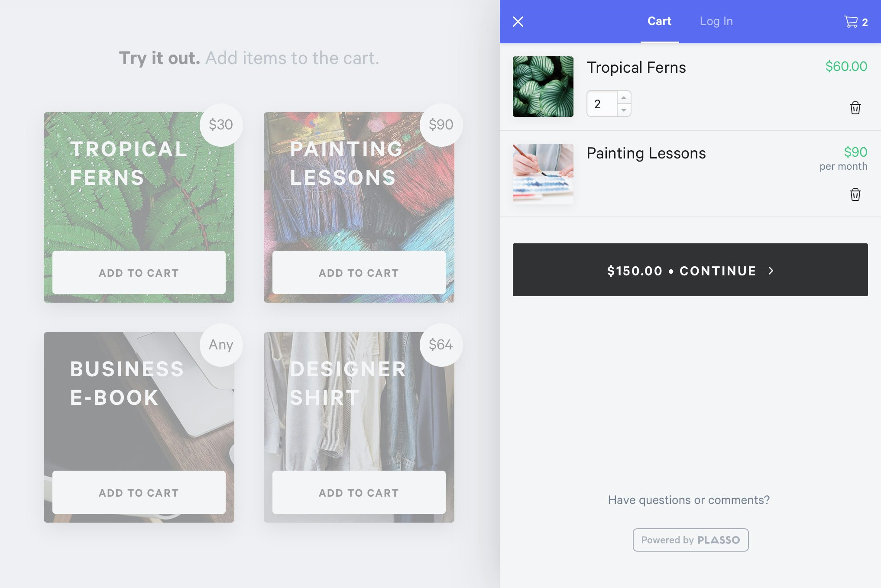The image size is (881, 588).
Task: Delete Tropical Ferns using trash icon
Action: pos(855,108)
